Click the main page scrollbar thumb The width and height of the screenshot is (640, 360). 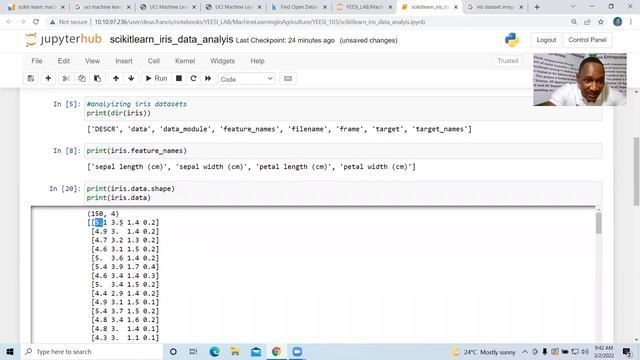pos(636,171)
